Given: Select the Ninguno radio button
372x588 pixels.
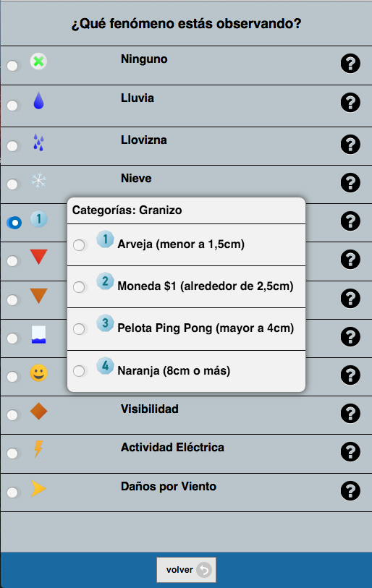Looking at the screenshot, I should pyautogui.click(x=13, y=66).
